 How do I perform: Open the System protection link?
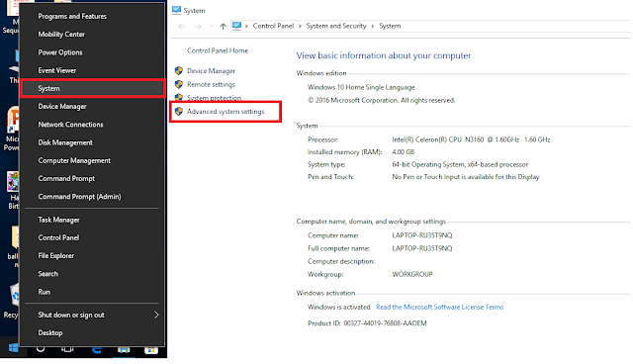214,98
